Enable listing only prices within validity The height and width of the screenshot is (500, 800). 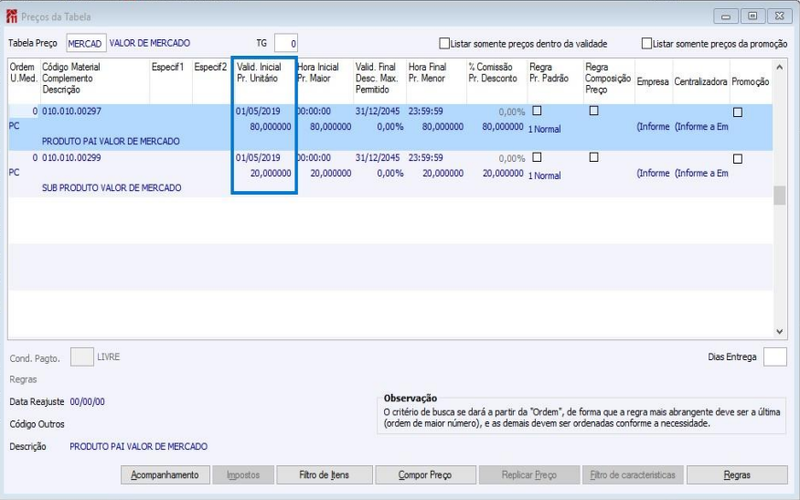(x=444, y=43)
